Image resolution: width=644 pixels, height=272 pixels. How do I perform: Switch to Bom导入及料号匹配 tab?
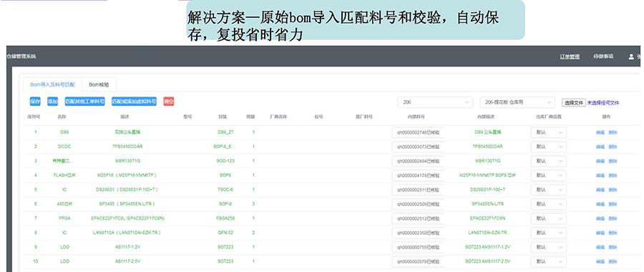pos(52,84)
